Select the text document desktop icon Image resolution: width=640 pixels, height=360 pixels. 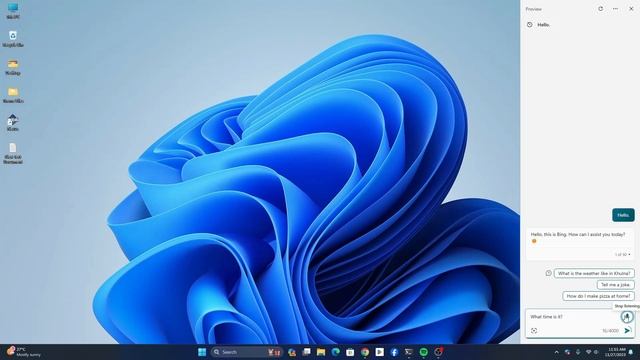[x=13, y=153]
